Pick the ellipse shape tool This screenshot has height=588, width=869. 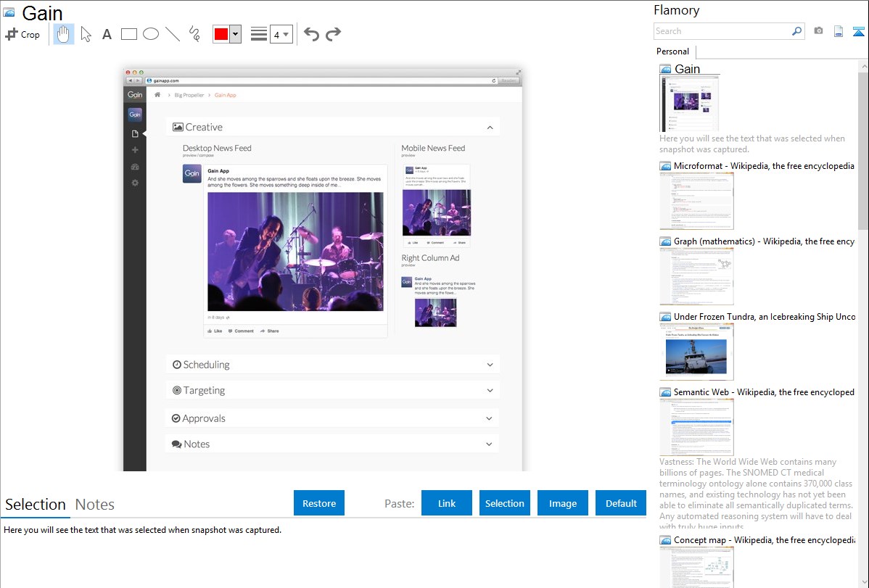pos(150,34)
